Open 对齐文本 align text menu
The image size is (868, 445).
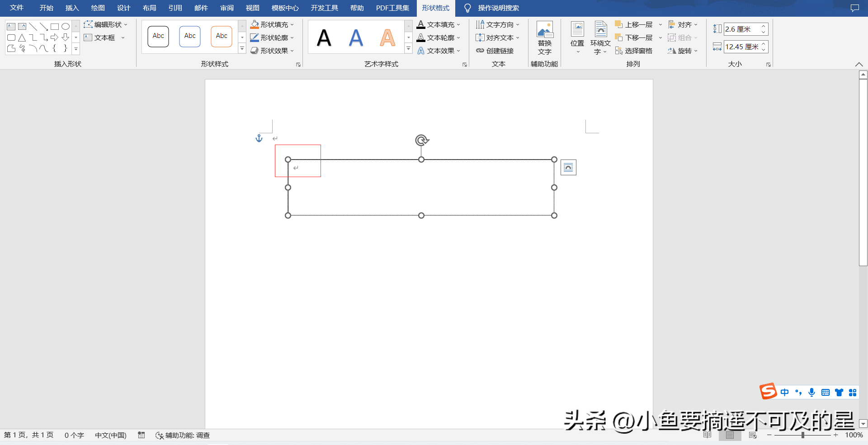498,37
